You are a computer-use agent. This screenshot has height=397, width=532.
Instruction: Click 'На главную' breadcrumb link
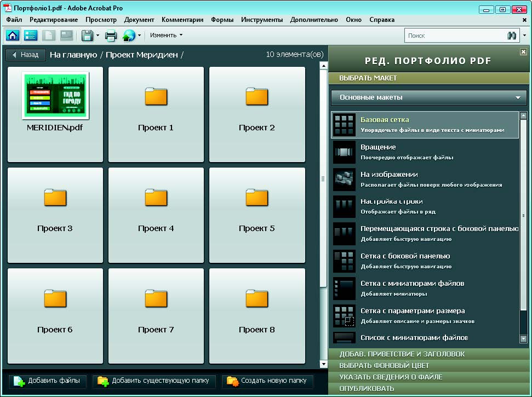[x=73, y=55]
